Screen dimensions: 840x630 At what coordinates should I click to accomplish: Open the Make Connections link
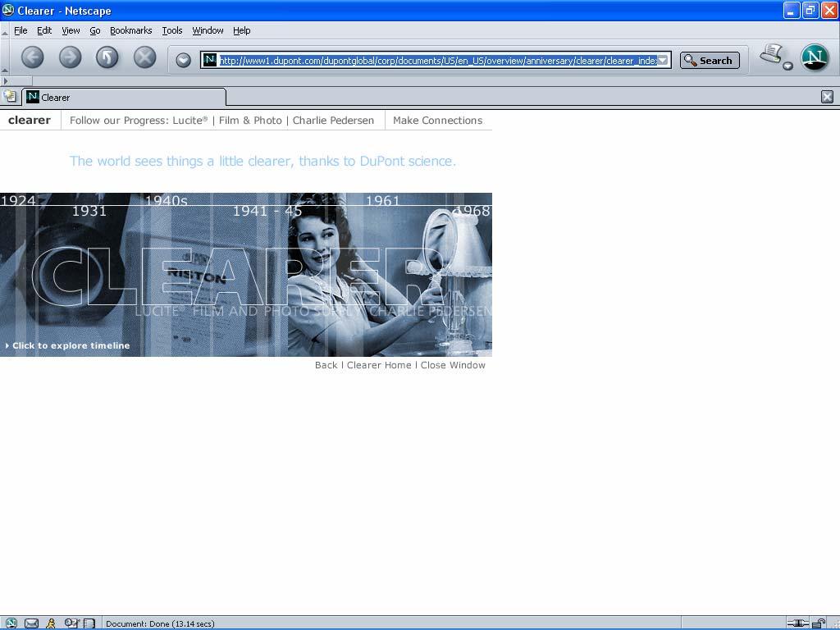point(438,121)
